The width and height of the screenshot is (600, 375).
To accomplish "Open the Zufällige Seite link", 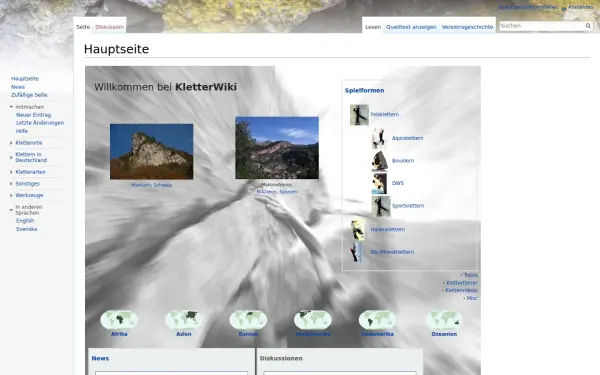I will (x=29, y=95).
